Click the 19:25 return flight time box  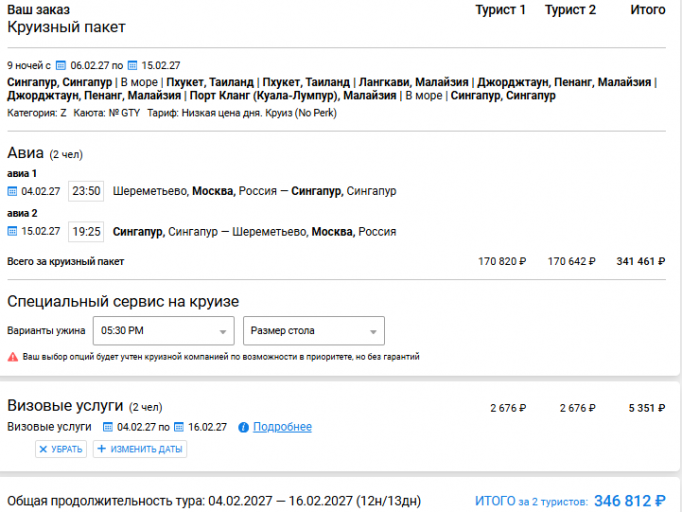click(86, 232)
